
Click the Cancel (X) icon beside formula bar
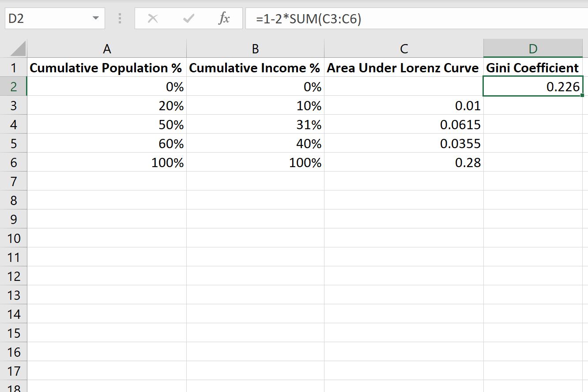pyautogui.click(x=153, y=18)
